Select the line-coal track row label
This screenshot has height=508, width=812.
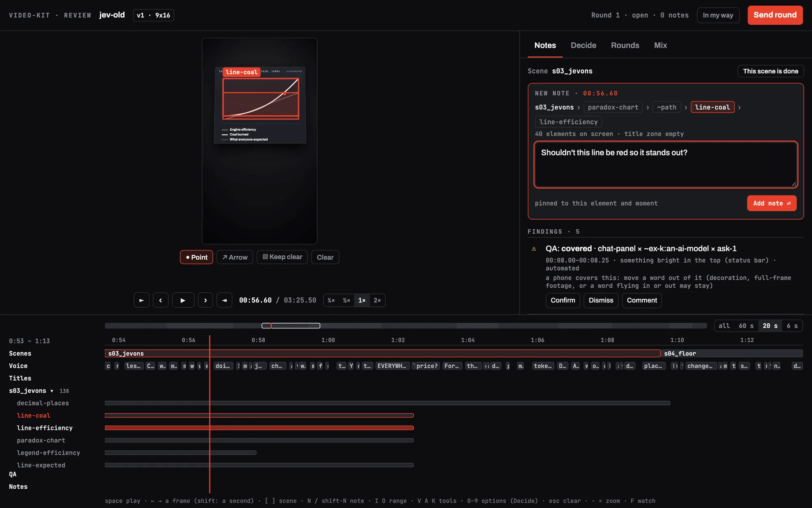pyautogui.click(x=33, y=416)
